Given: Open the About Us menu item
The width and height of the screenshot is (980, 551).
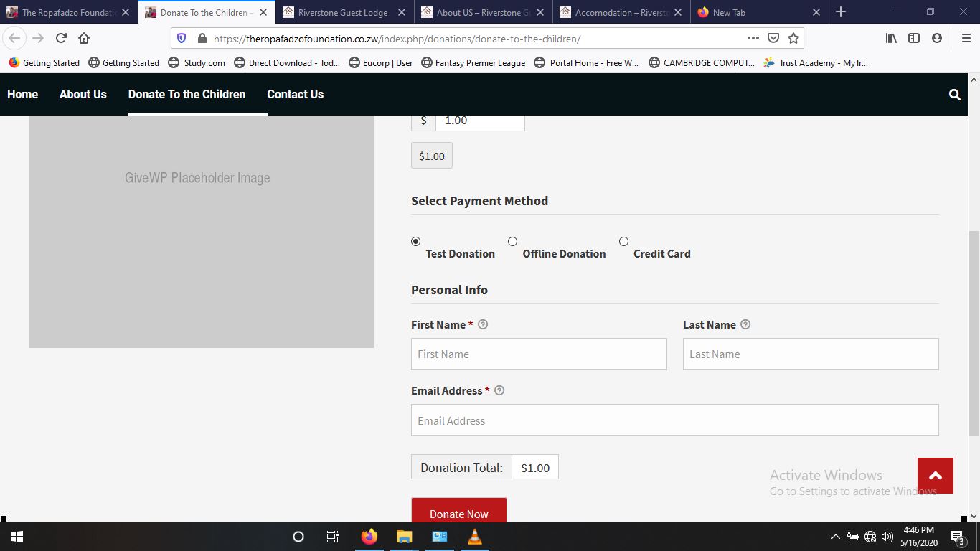Looking at the screenshot, I should pos(83,95).
